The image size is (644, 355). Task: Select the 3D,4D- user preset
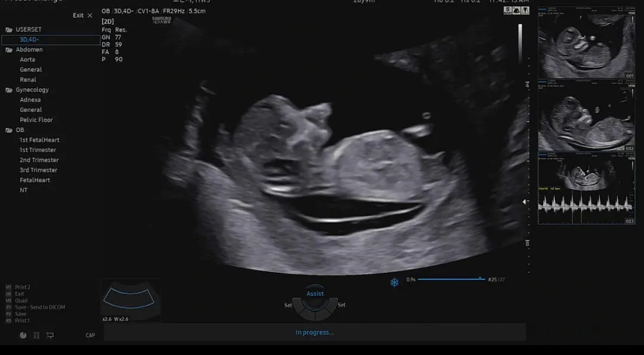click(x=51, y=40)
